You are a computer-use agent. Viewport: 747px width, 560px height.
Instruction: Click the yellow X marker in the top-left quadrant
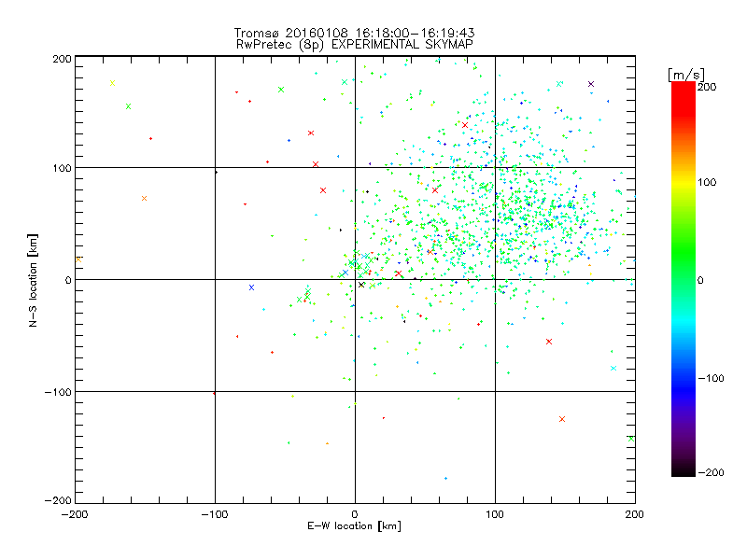click(112, 83)
